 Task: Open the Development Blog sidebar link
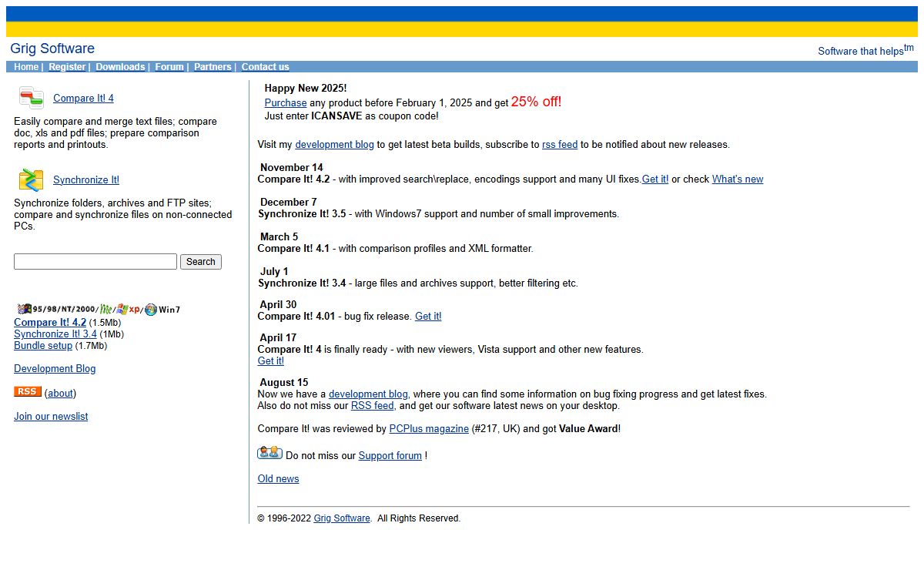55,369
